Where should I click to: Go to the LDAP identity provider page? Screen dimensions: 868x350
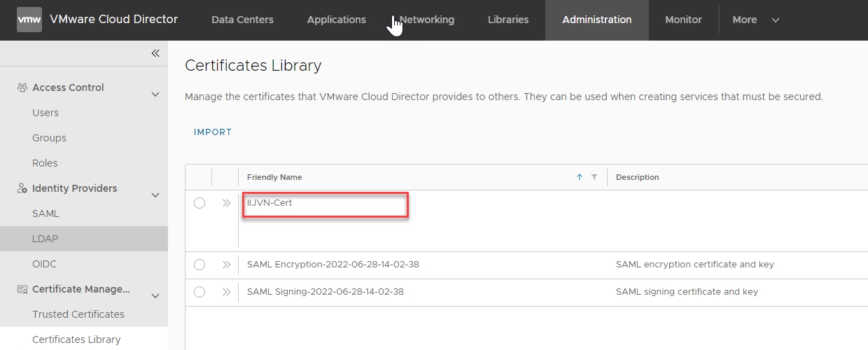coord(45,239)
